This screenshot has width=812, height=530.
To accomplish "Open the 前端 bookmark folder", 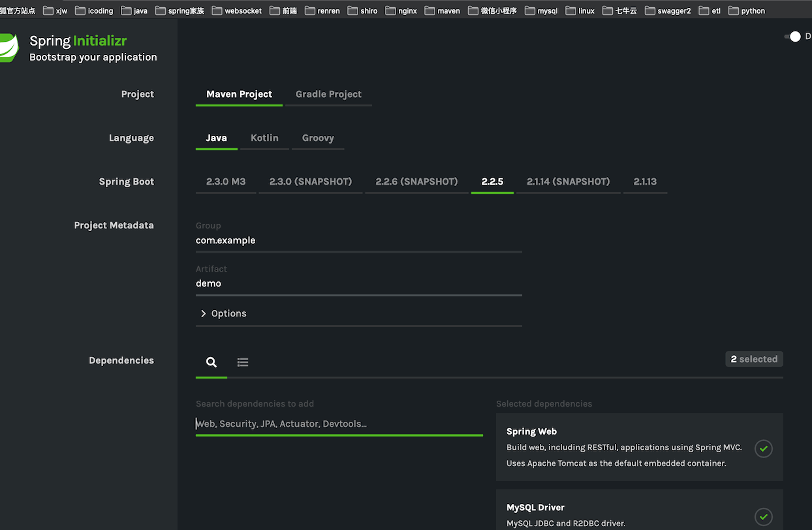I will point(283,10).
